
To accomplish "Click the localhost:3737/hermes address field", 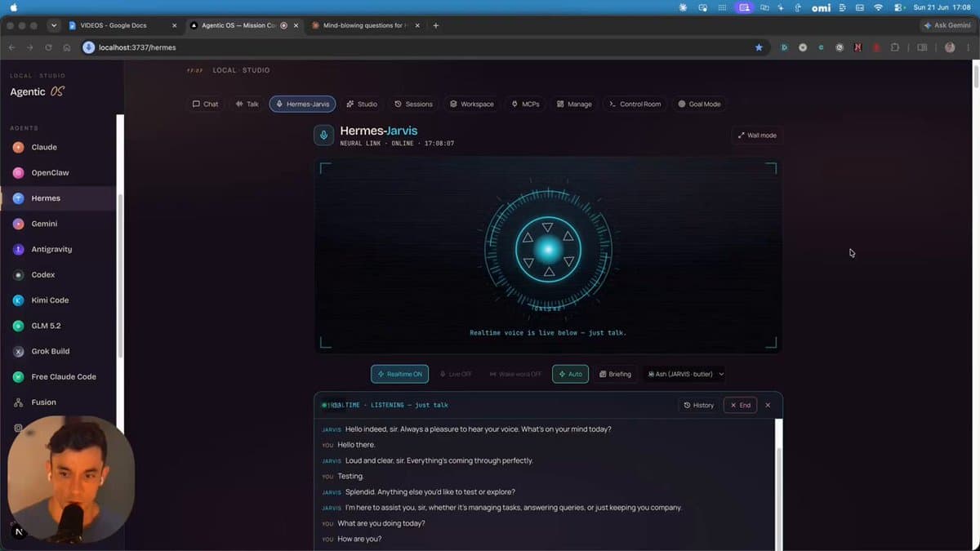I will pos(425,47).
